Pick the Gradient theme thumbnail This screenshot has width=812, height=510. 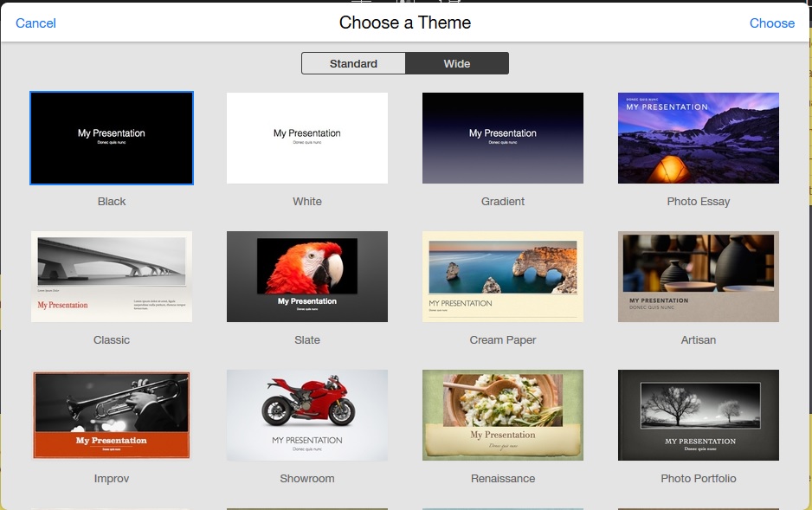pos(503,139)
